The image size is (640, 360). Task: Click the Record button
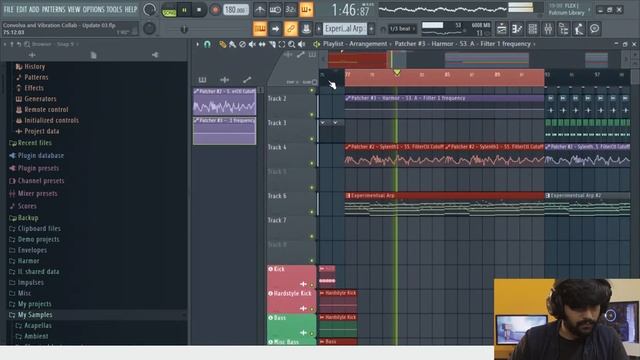pyautogui.click(x=215, y=10)
